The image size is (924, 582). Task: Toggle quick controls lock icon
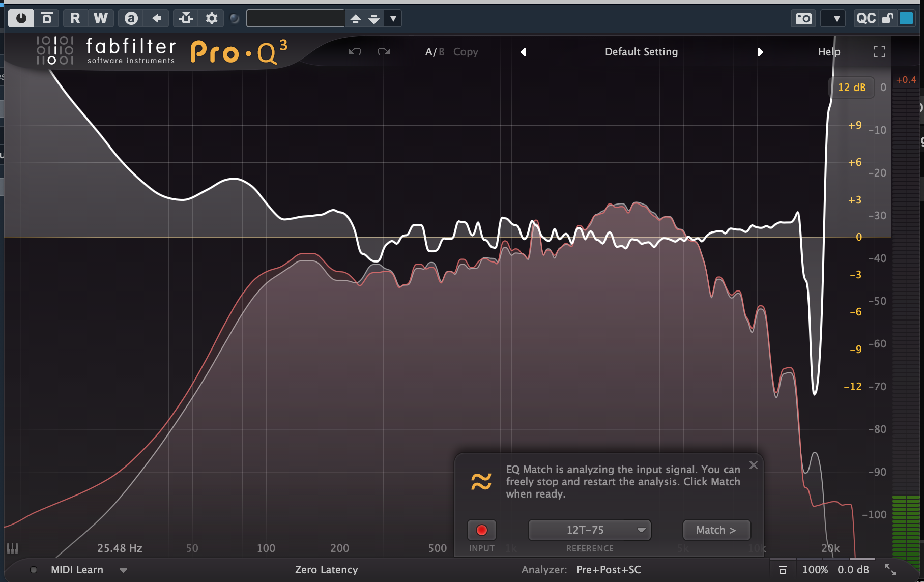[888, 19]
